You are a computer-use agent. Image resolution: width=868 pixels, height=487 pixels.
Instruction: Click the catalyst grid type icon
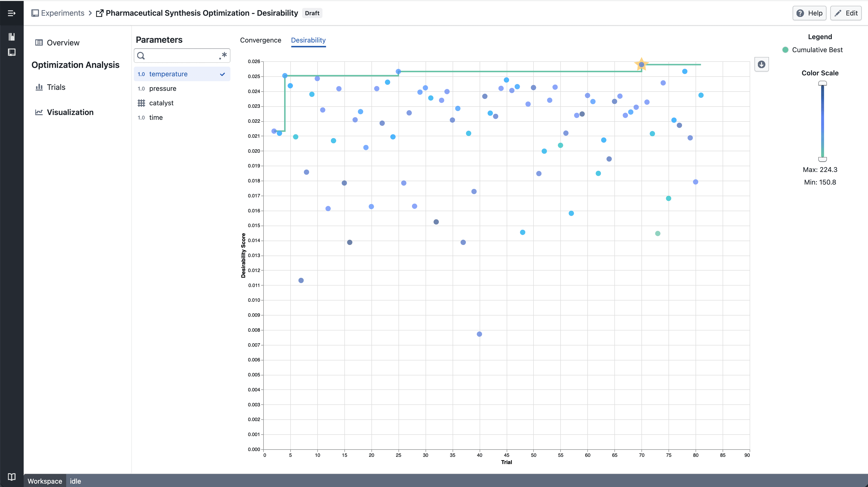[141, 103]
